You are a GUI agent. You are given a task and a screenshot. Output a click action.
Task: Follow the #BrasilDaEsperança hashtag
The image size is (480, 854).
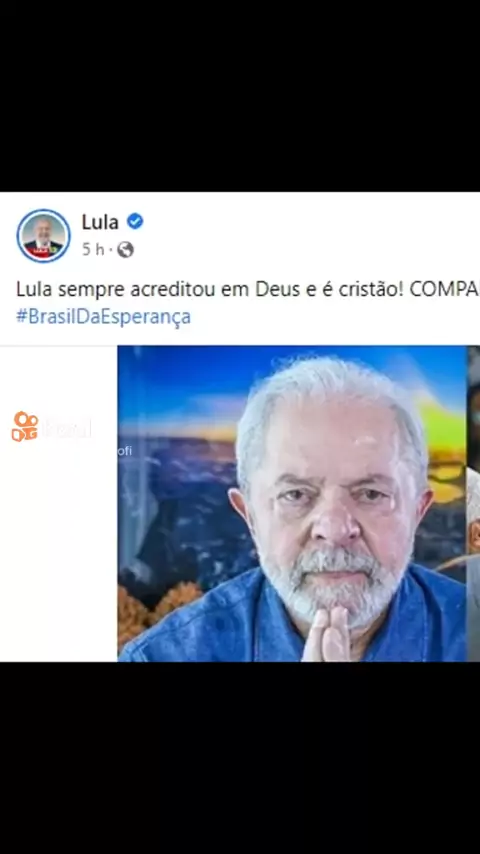pyautogui.click(x=104, y=316)
